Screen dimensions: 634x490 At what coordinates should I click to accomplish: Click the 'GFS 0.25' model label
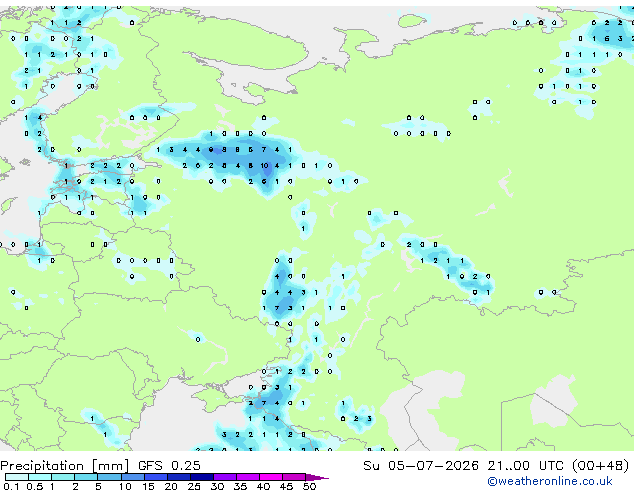pyautogui.click(x=169, y=466)
